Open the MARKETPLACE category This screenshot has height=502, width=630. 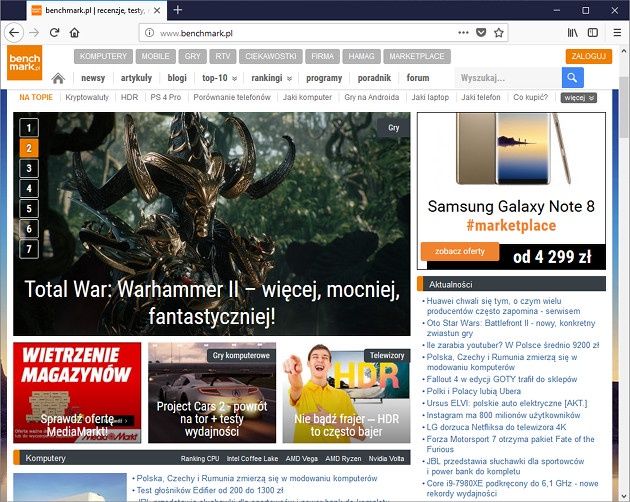pos(417,56)
